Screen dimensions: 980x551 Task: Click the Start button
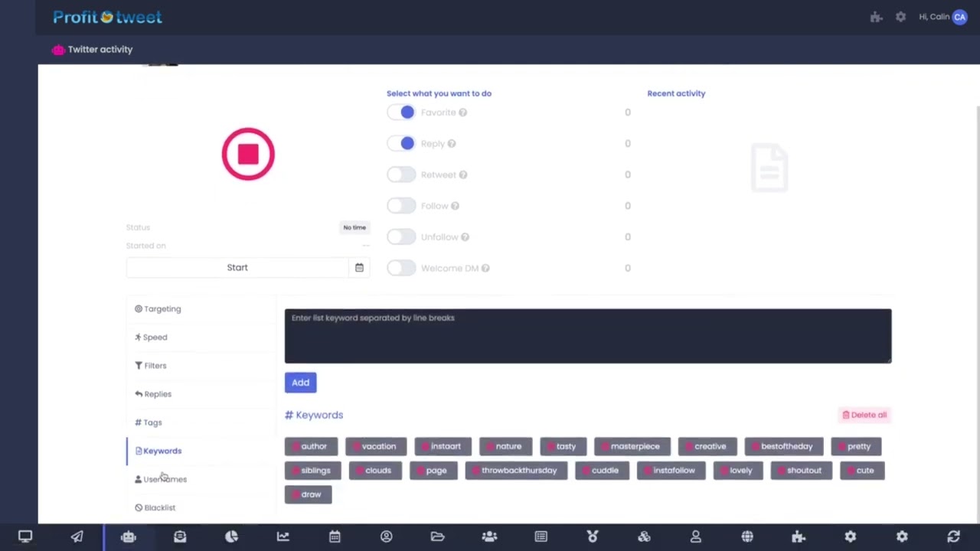(237, 267)
